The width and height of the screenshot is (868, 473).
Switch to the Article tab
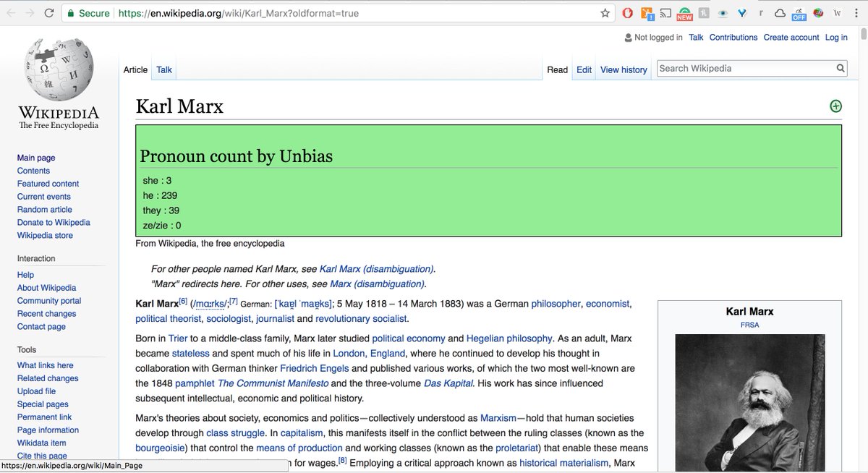[135, 70]
